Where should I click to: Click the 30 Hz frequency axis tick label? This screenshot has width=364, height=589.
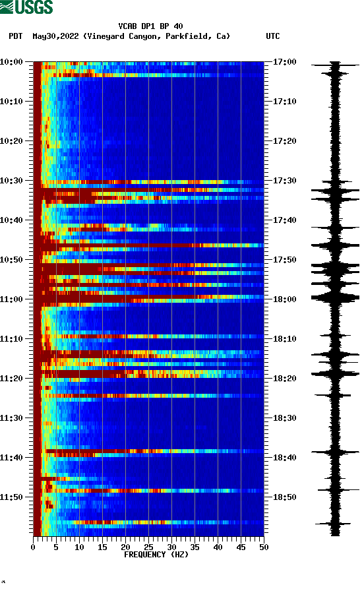(x=171, y=547)
